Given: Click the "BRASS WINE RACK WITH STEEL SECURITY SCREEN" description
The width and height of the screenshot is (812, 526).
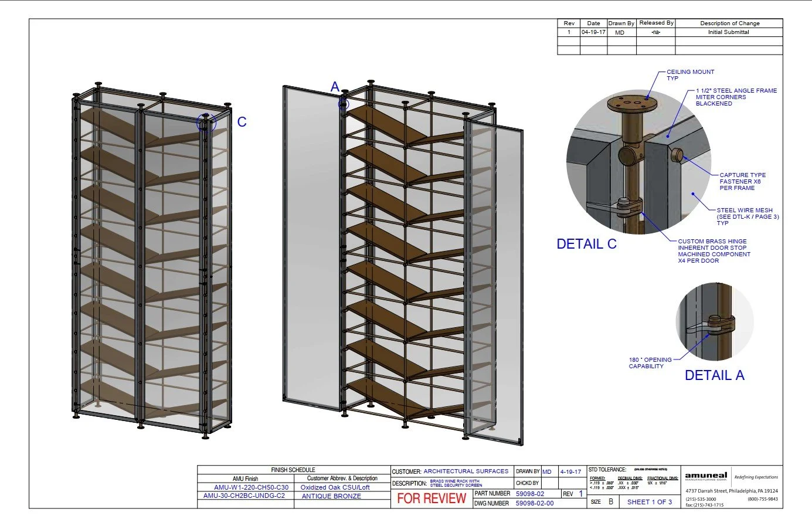Looking at the screenshot, I should pyautogui.click(x=456, y=483).
